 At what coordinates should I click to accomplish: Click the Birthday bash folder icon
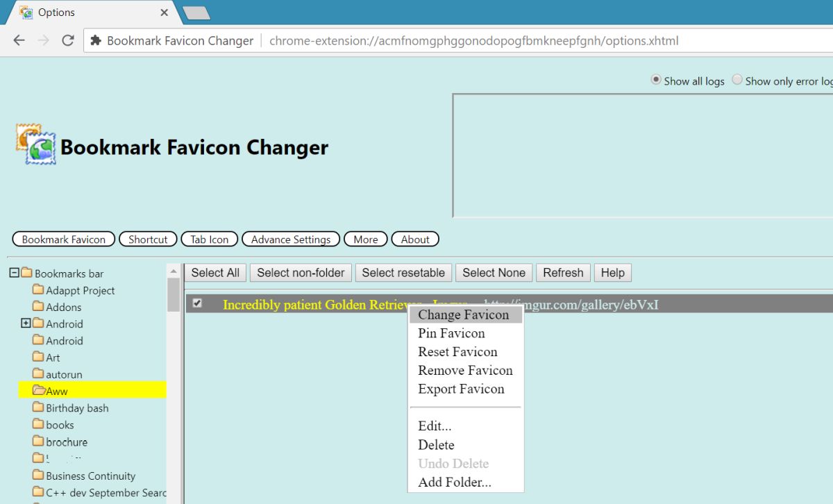click(38, 408)
